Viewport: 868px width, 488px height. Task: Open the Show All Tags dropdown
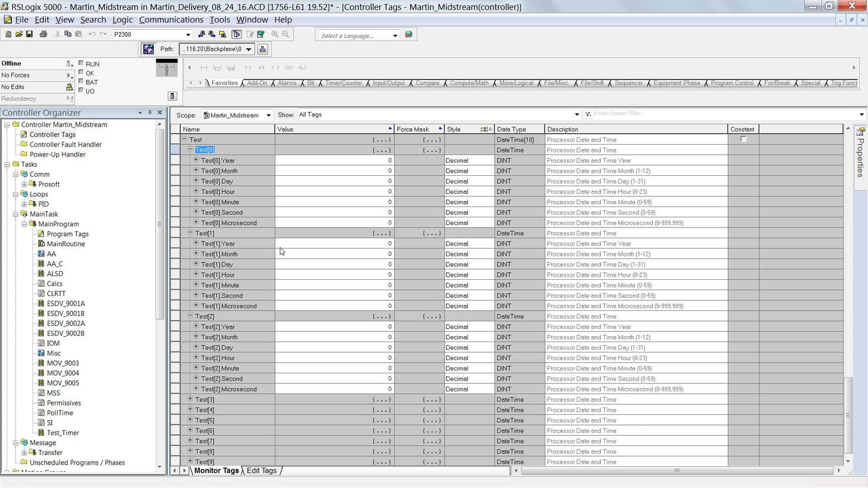[x=577, y=114]
